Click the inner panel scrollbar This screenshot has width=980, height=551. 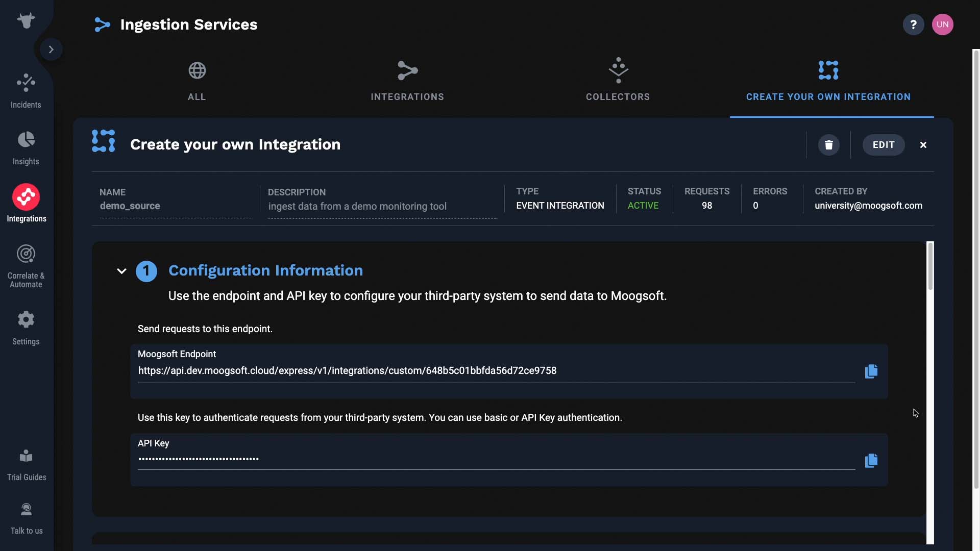click(x=930, y=266)
